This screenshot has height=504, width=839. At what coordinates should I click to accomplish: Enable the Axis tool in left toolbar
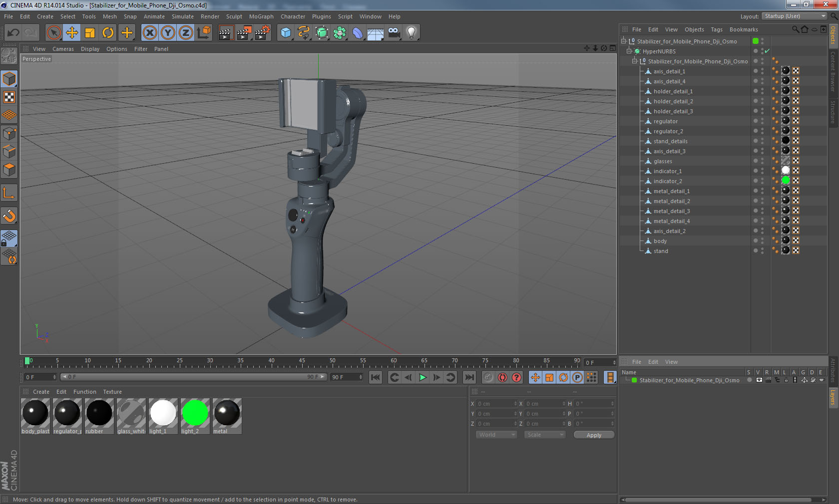9,193
